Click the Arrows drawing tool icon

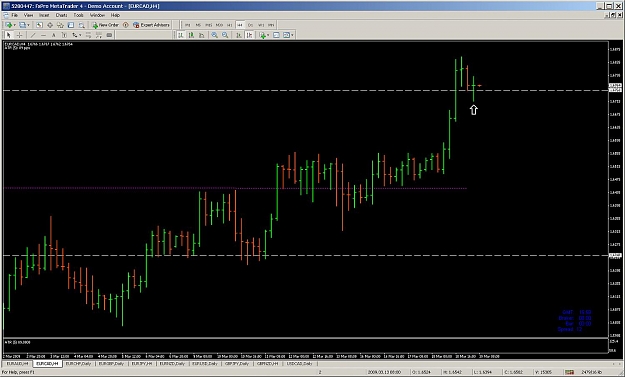click(75, 35)
